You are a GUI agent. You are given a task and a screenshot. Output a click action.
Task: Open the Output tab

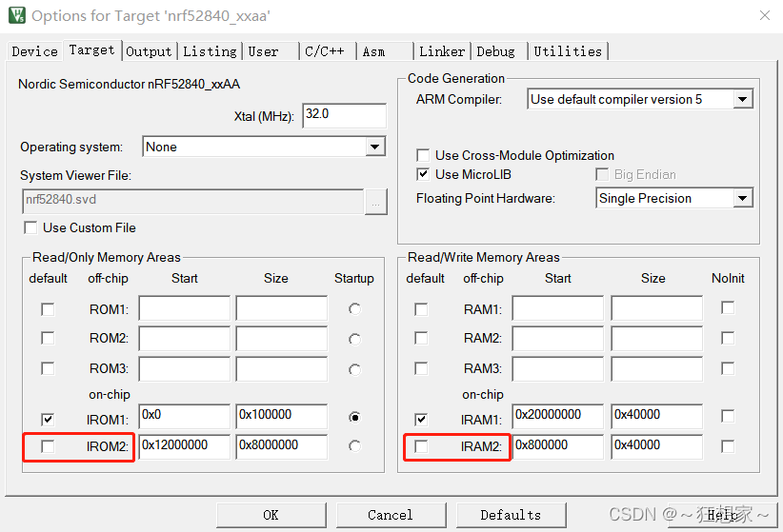149,51
